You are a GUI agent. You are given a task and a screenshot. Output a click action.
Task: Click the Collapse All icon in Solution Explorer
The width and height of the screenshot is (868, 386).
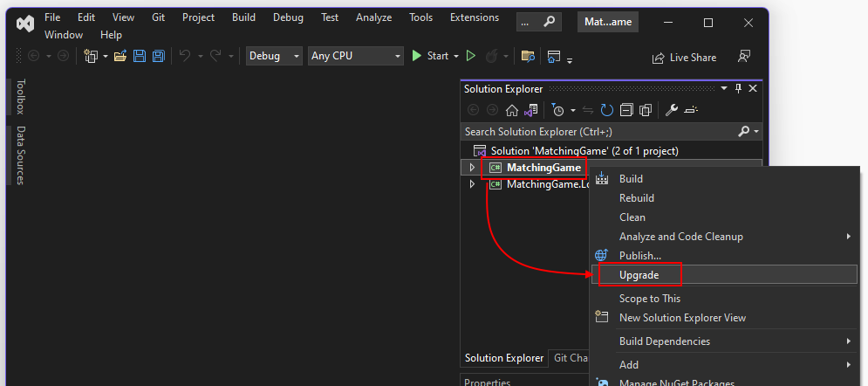click(626, 110)
